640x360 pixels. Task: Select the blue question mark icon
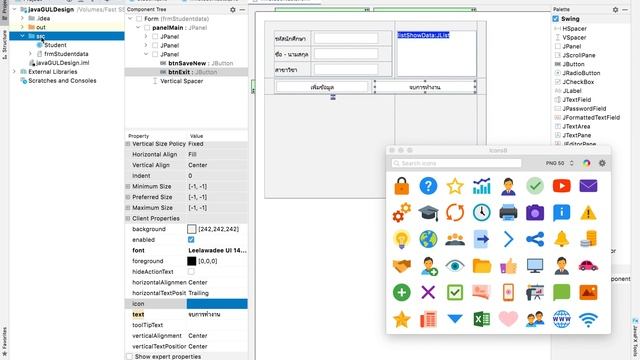[x=428, y=186]
